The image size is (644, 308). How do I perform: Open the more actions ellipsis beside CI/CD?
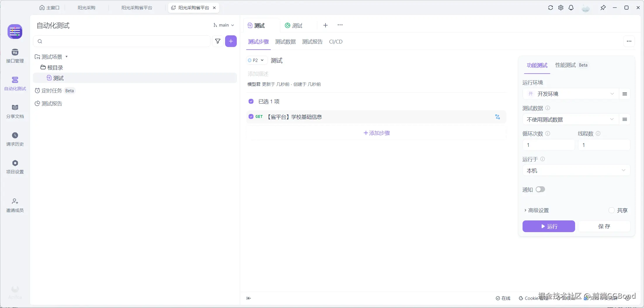[x=629, y=41]
